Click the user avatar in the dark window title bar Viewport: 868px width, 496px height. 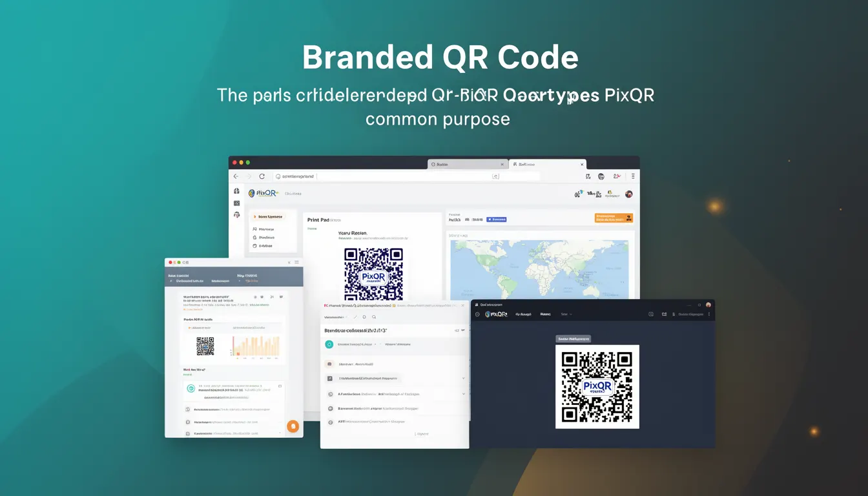(708, 304)
